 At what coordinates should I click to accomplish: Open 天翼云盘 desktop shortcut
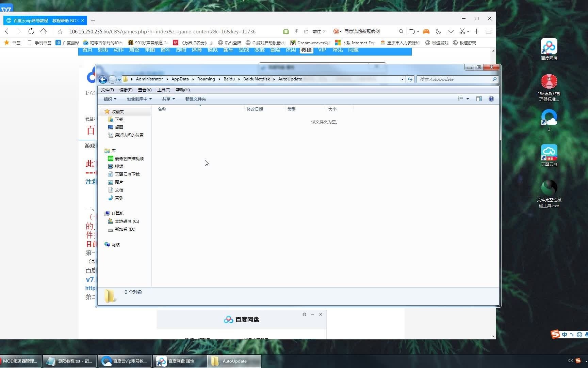[x=549, y=155]
